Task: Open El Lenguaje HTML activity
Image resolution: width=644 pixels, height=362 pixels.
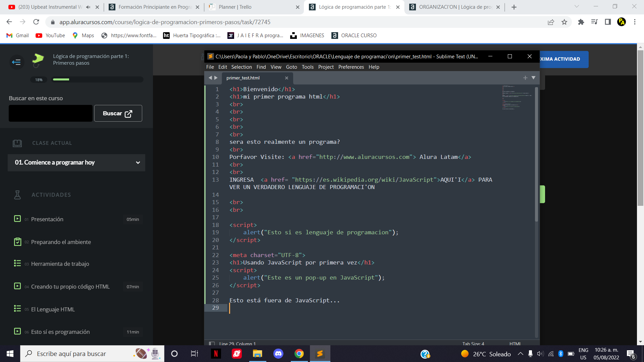Action: 53,309
